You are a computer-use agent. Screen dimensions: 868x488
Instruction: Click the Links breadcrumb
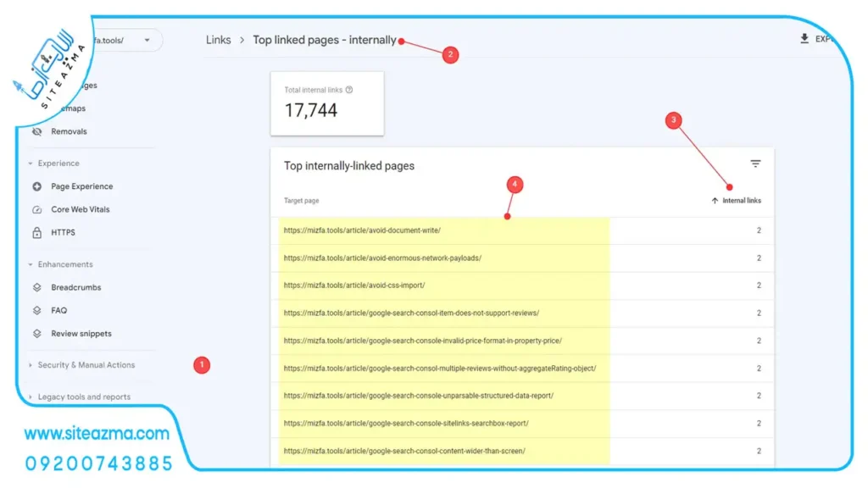tap(218, 40)
